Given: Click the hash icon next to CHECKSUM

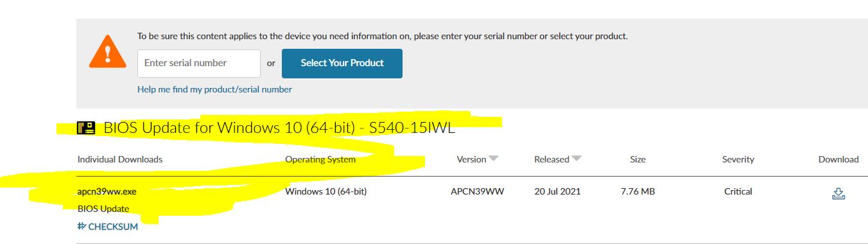Looking at the screenshot, I should (x=82, y=226).
